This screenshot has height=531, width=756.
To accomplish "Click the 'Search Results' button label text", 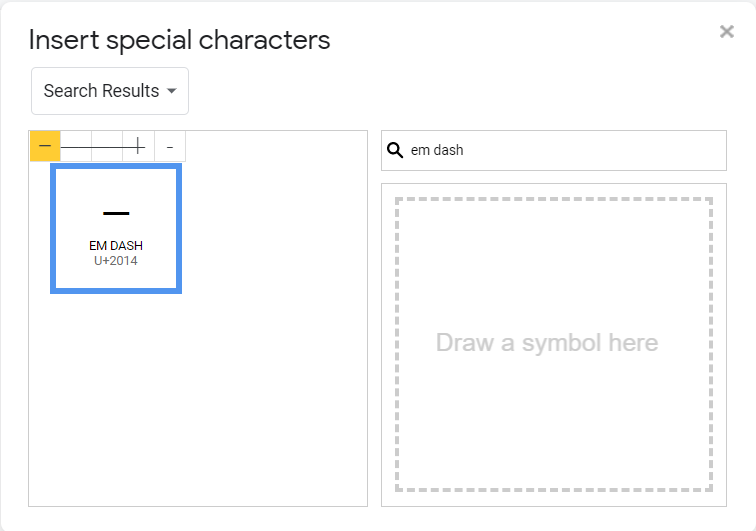I will coord(101,91).
